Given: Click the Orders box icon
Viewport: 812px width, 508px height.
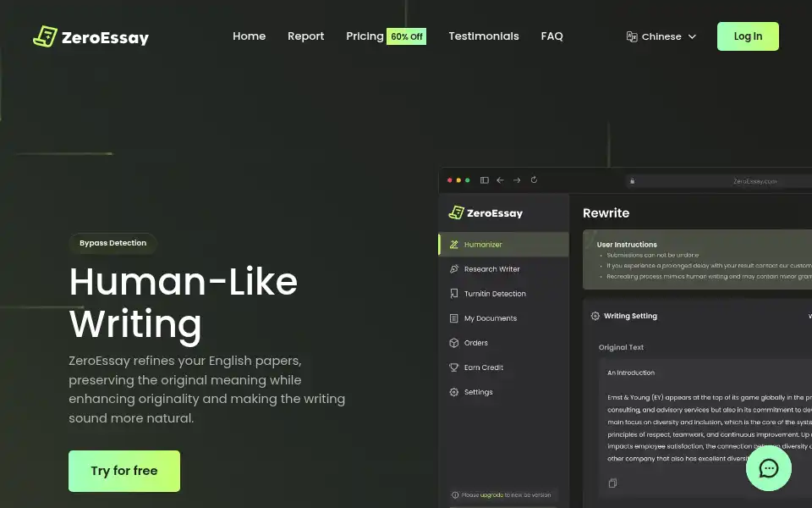Looking at the screenshot, I should point(453,343).
